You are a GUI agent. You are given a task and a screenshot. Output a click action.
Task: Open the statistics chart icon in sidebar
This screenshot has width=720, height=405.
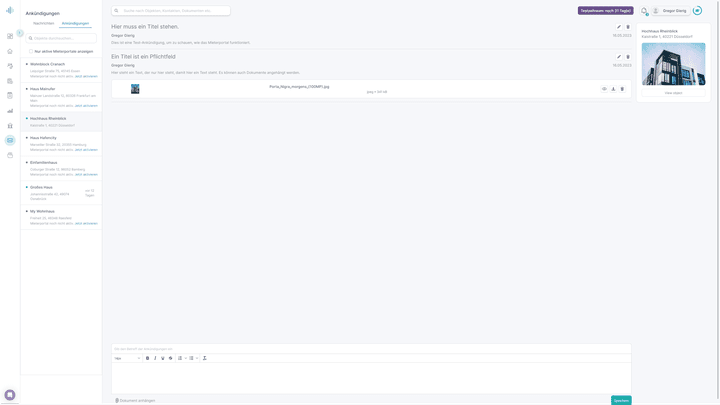pos(10,111)
